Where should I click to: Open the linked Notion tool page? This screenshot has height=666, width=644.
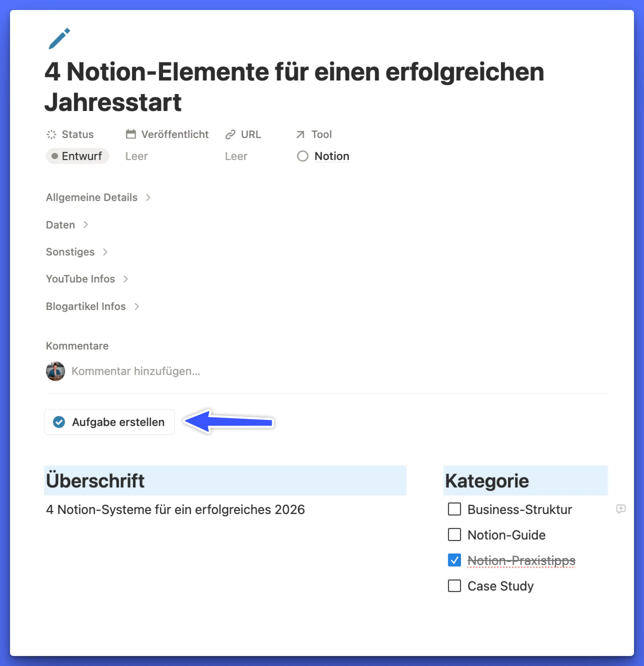332,156
